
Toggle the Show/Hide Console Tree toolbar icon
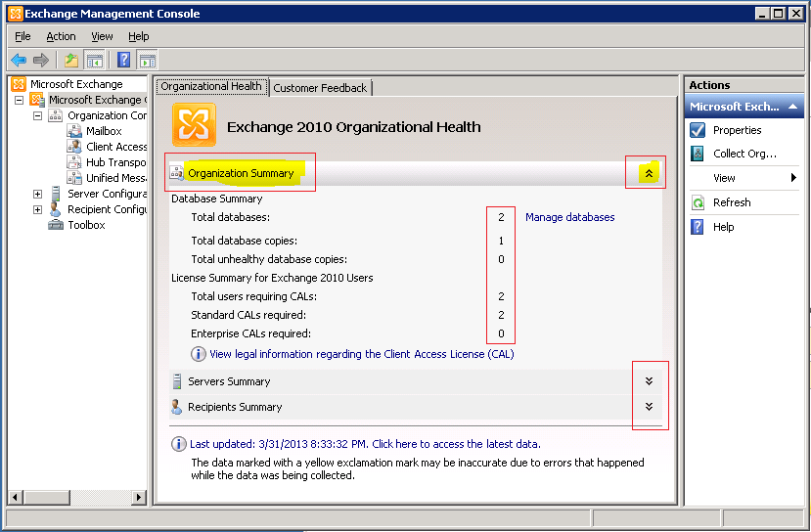(95, 61)
